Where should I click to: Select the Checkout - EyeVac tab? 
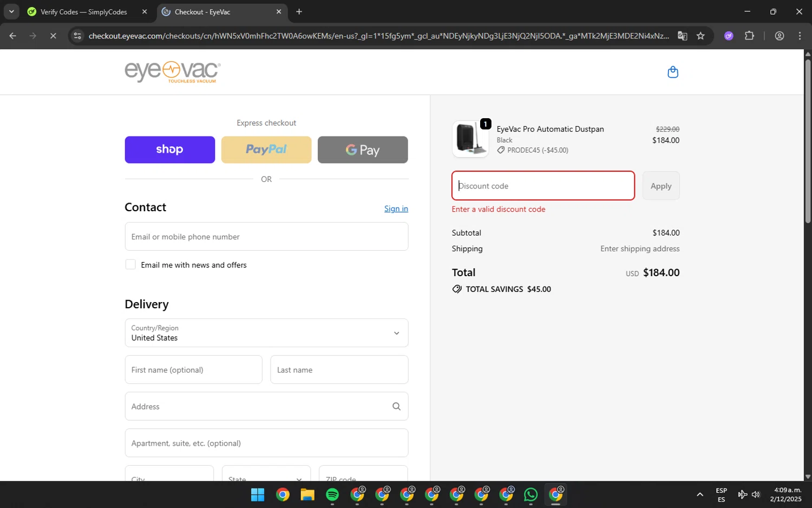point(222,11)
